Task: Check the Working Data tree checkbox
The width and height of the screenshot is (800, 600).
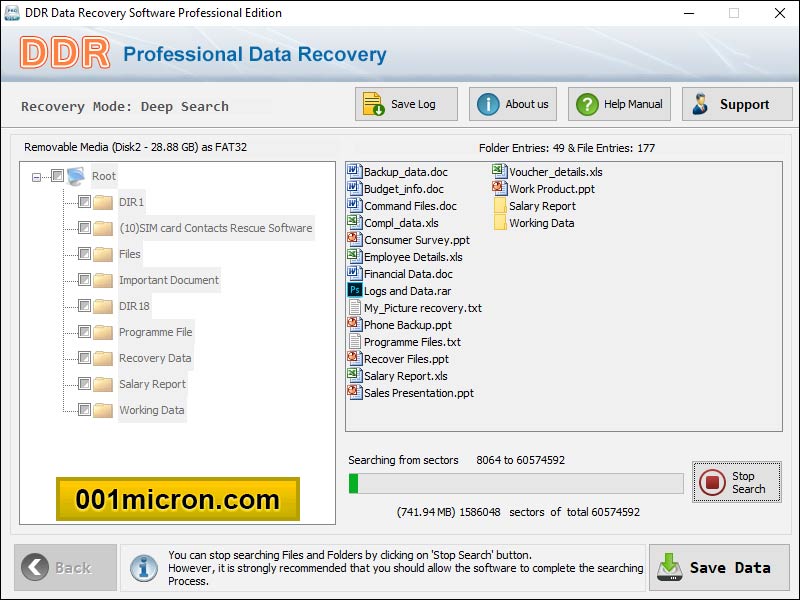Action: pyautogui.click(x=85, y=410)
